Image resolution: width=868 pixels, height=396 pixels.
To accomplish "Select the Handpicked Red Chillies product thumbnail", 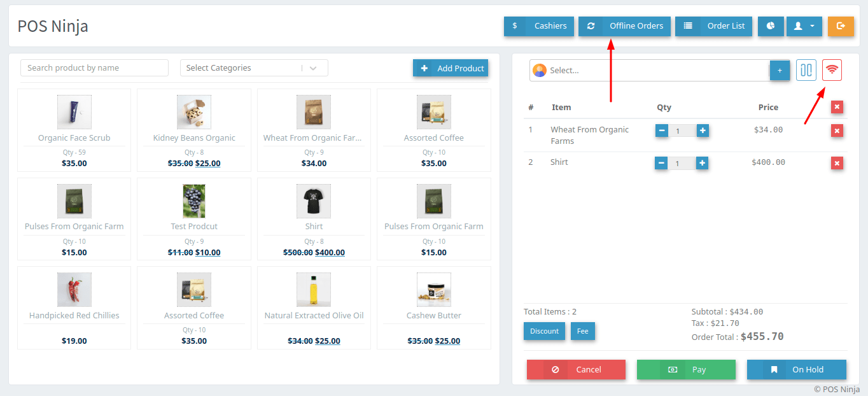I will pos(74,290).
